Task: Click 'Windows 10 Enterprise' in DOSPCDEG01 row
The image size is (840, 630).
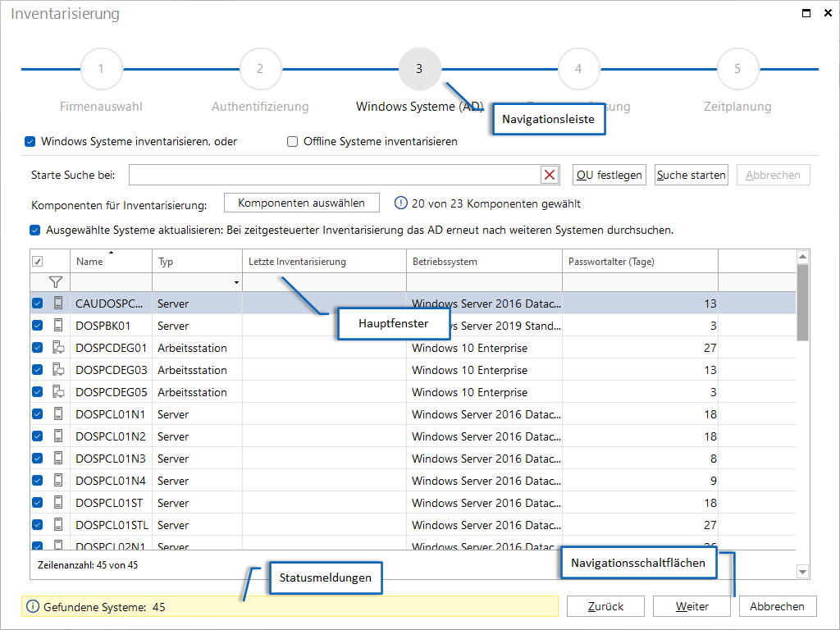Action: pyautogui.click(x=470, y=348)
